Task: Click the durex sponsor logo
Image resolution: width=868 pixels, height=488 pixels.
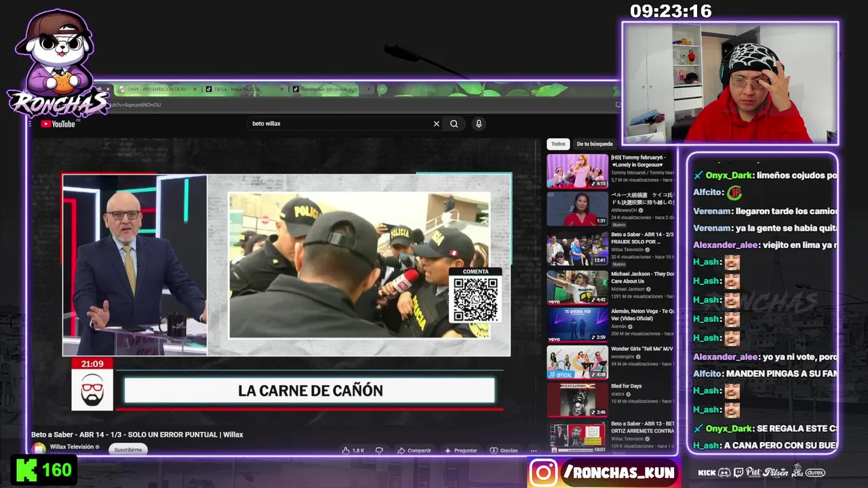Action: (816, 472)
